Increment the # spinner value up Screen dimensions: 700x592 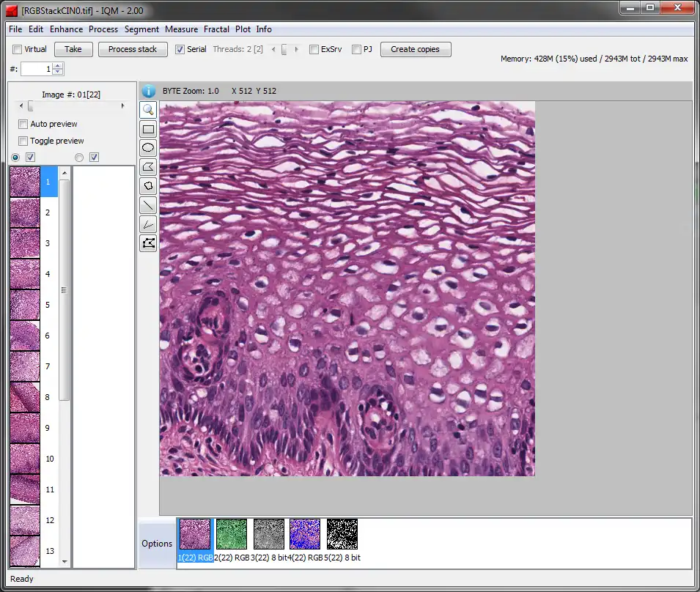coord(59,66)
